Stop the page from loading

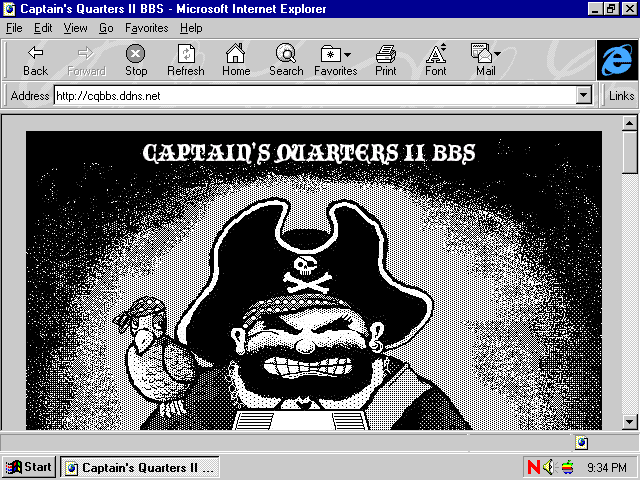click(136, 60)
